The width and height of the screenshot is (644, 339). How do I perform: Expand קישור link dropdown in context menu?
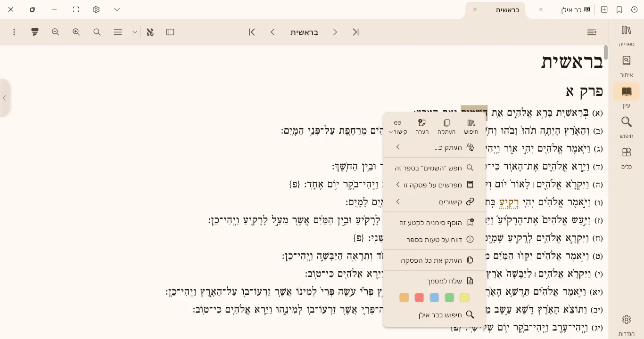click(397, 127)
